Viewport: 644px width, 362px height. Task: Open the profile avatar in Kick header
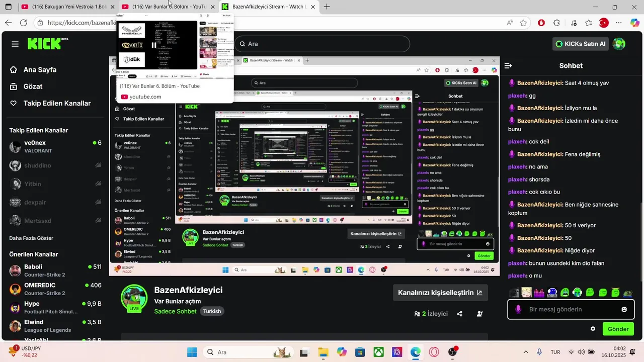click(619, 44)
